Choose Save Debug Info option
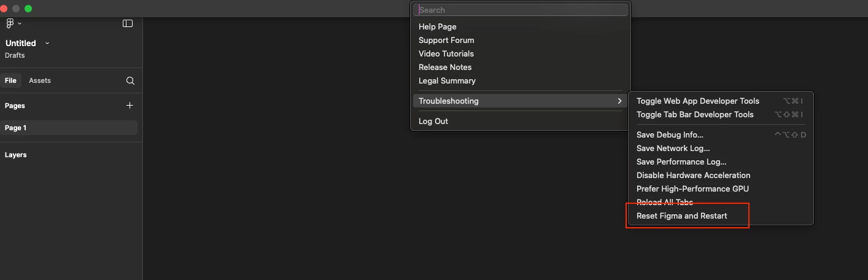Image resolution: width=868 pixels, height=280 pixels. (721, 134)
